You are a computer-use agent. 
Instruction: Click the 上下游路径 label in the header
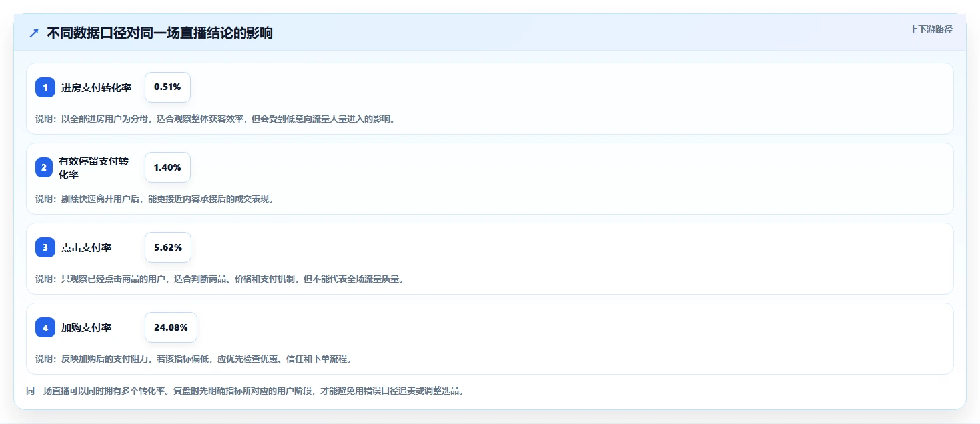click(931, 29)
